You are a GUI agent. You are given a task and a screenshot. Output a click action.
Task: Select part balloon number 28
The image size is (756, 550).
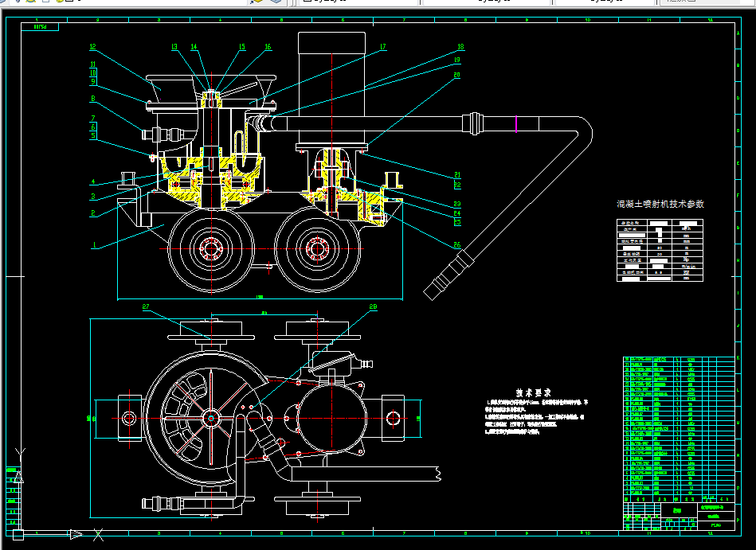(373, 306)
